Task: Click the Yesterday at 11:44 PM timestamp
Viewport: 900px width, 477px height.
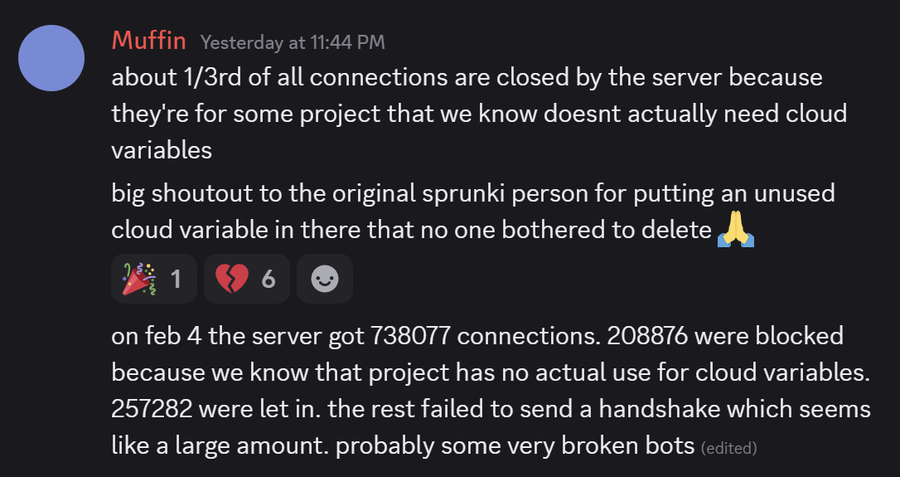Action: click(292, 42)
